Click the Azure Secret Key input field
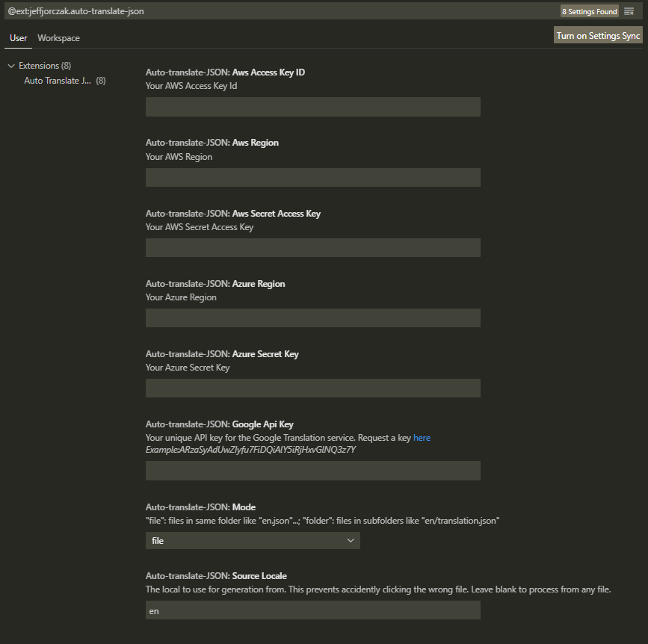The height and width of the screenshot is (644, 648). (313, 388)
